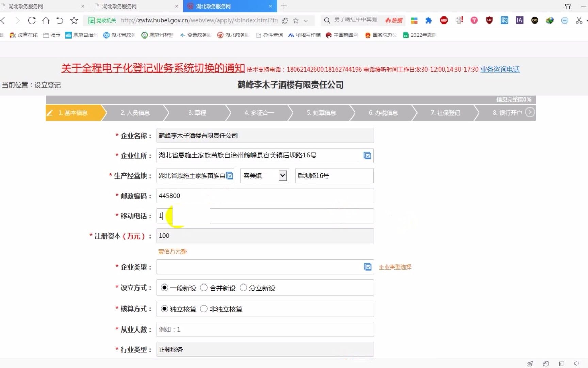Click the 移动电话 input field
Screen dimensions: 588x368
265,216
